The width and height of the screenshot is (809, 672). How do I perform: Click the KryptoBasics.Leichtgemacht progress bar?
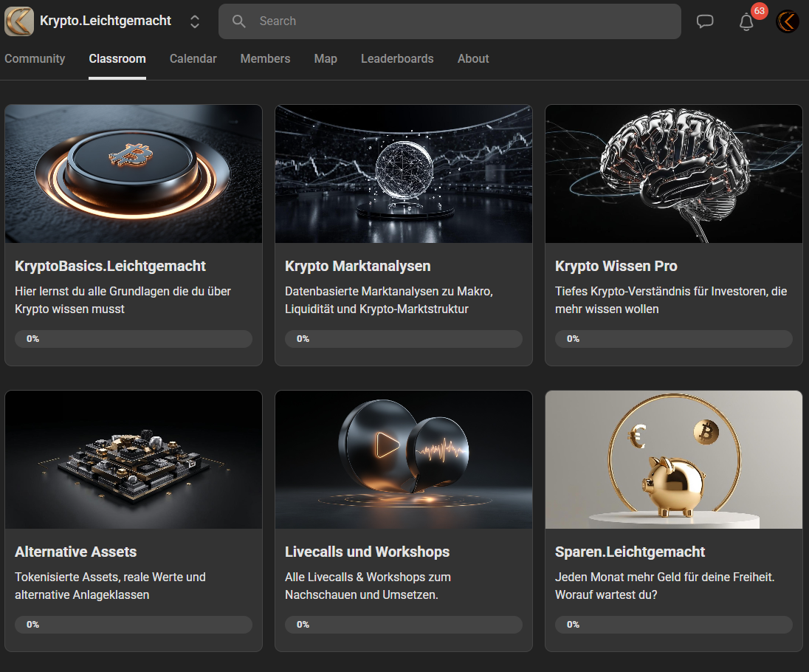134,339
